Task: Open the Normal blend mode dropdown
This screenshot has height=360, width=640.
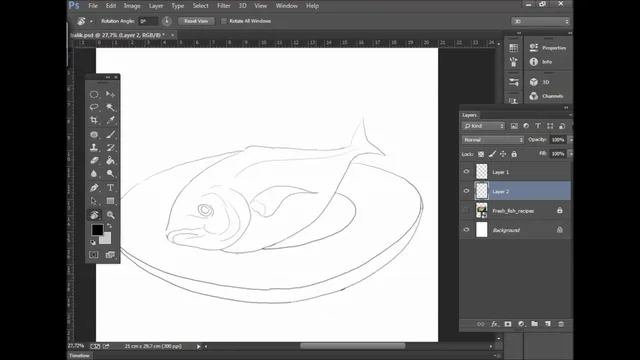Action: 493,140
